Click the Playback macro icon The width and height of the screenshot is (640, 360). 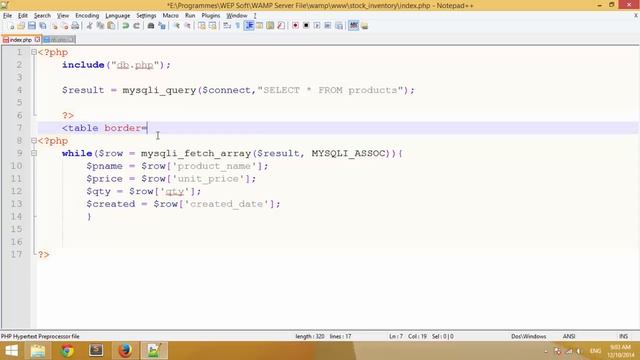tap(317, 26)
